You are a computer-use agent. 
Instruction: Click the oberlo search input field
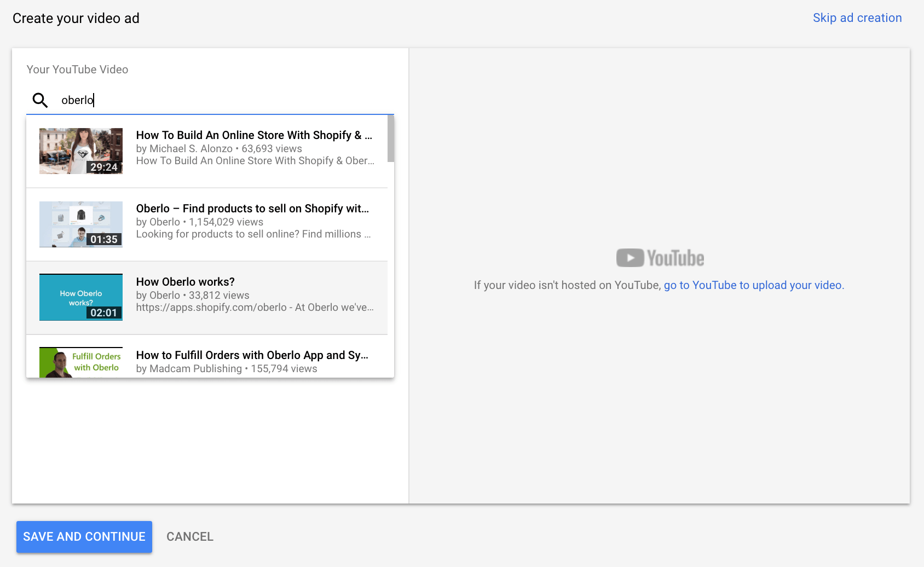[219, 100]
